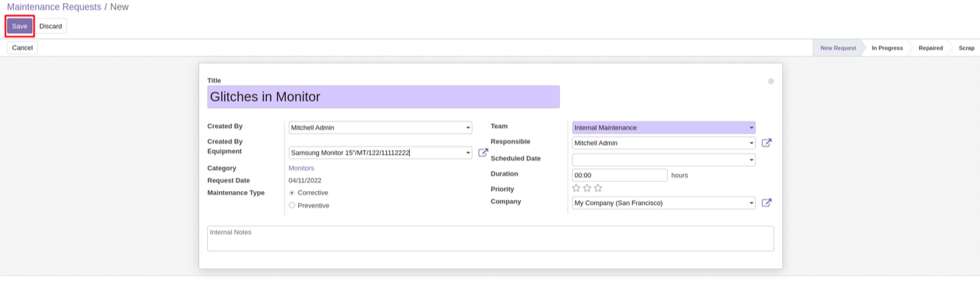The width and height of the screenshot is (980, 288).
Task: Click the Team label
Action: point(499,126)
